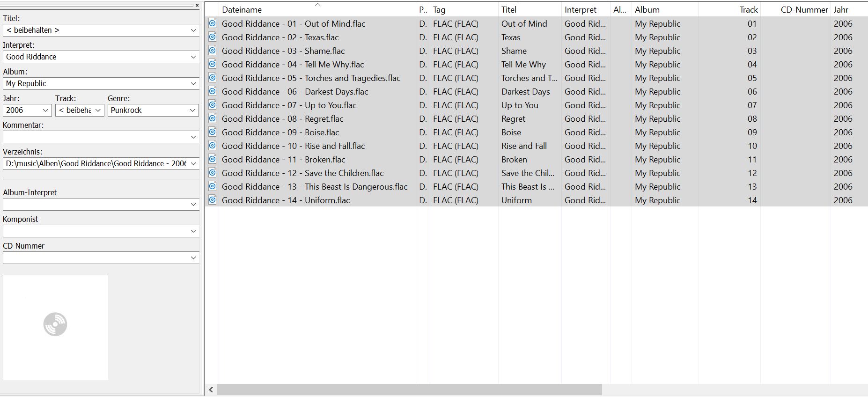This screenshot has height=397, width=868.
Task: Click the album cover art placeholder
Action: [55, 327]
